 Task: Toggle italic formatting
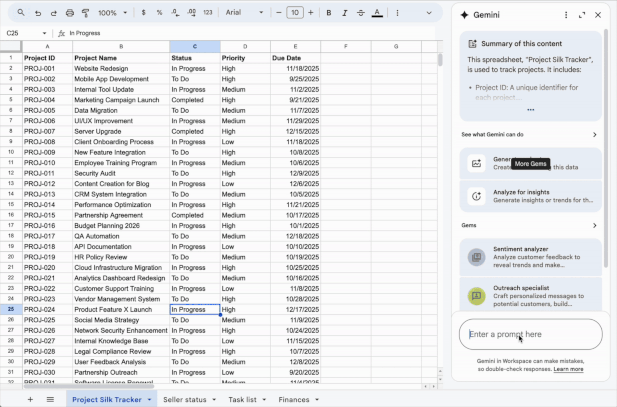pyautogui.click(x=344, y=13)
